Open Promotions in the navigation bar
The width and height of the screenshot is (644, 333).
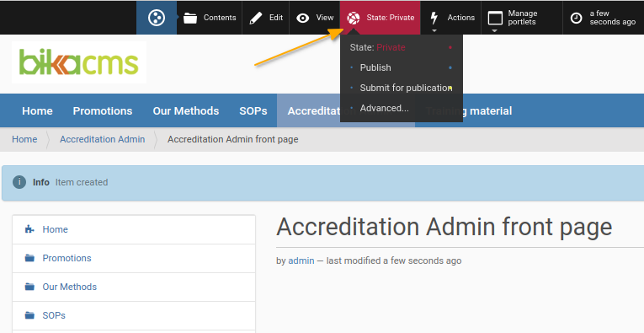tap(103, 110)
